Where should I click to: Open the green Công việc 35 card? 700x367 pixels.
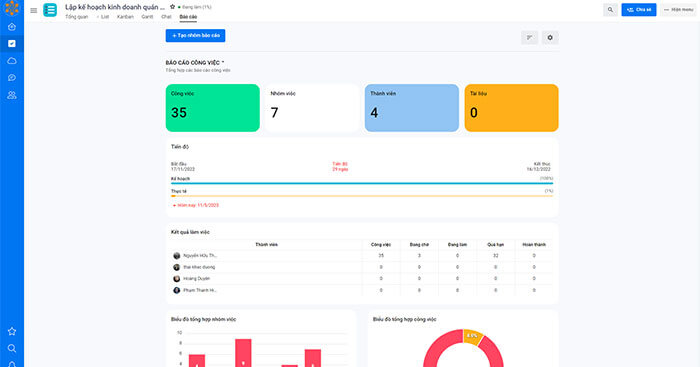212,108
